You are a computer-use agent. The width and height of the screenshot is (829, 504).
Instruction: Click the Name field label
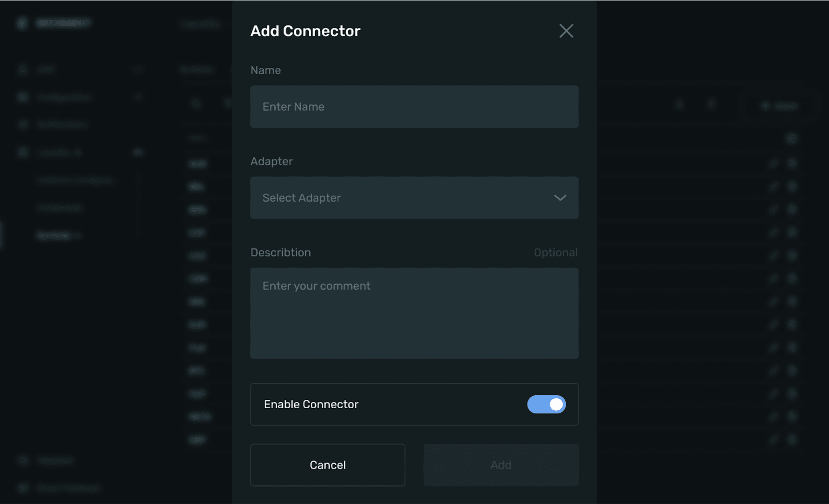[x=265, y=70]
